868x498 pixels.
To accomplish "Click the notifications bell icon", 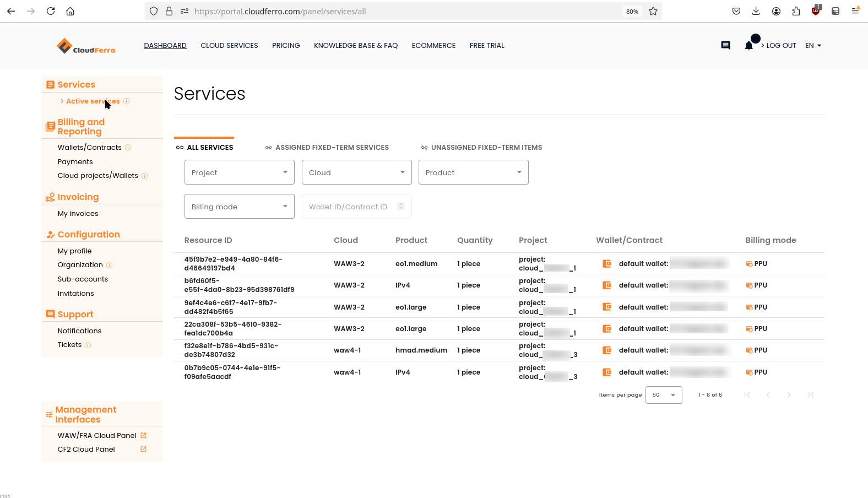I will pyautogui.click(x=748, y=46).
